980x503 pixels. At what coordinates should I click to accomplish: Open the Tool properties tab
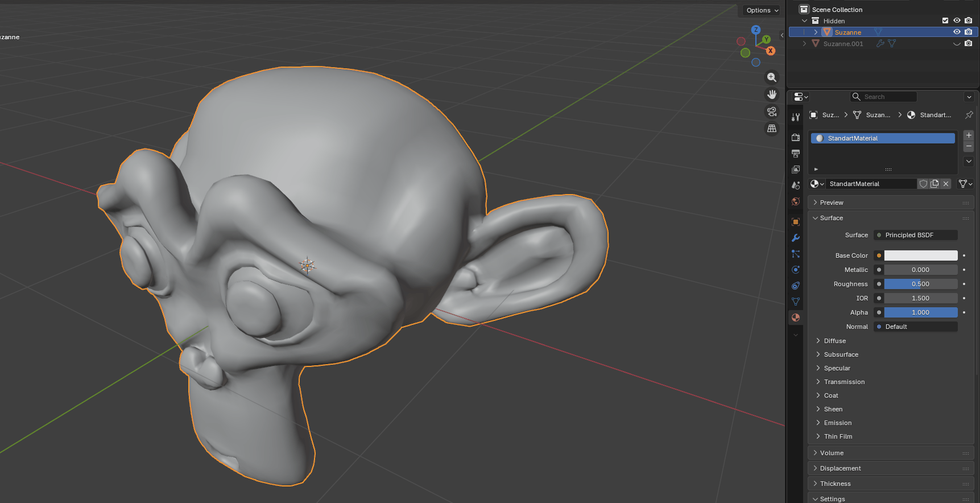pos(796,117)
